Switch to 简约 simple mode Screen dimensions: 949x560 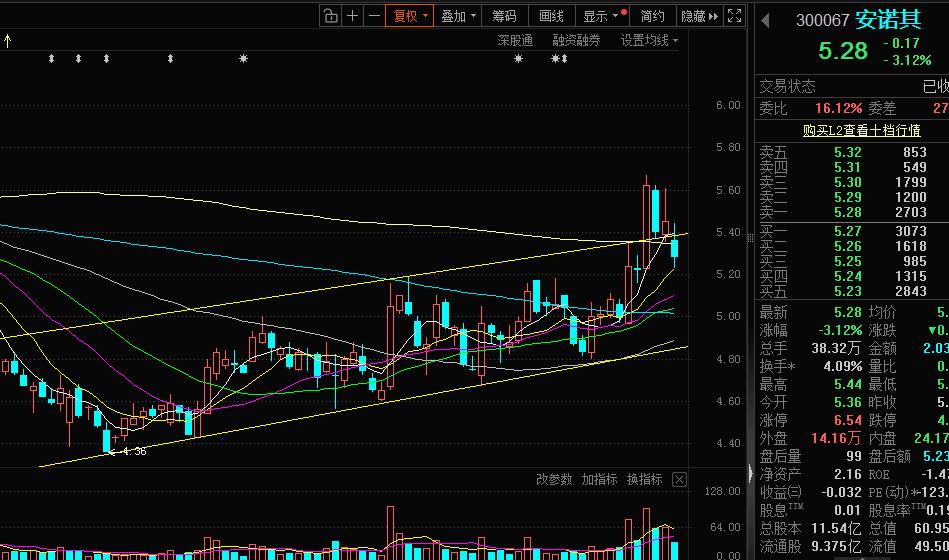click(x=652, y=16)
